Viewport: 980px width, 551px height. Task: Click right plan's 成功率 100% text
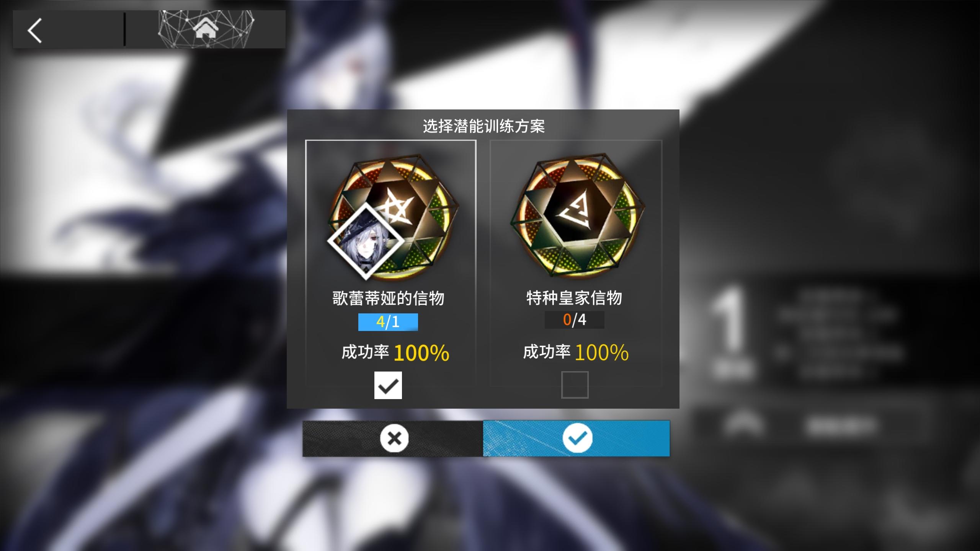click(x=576, y=352)
